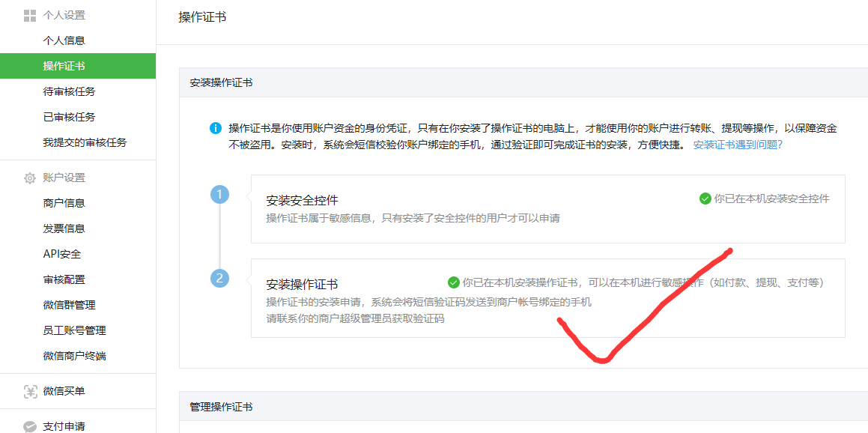Open 个人信息 in the sidebar
The image size is (868, 433).
point(64,40)
